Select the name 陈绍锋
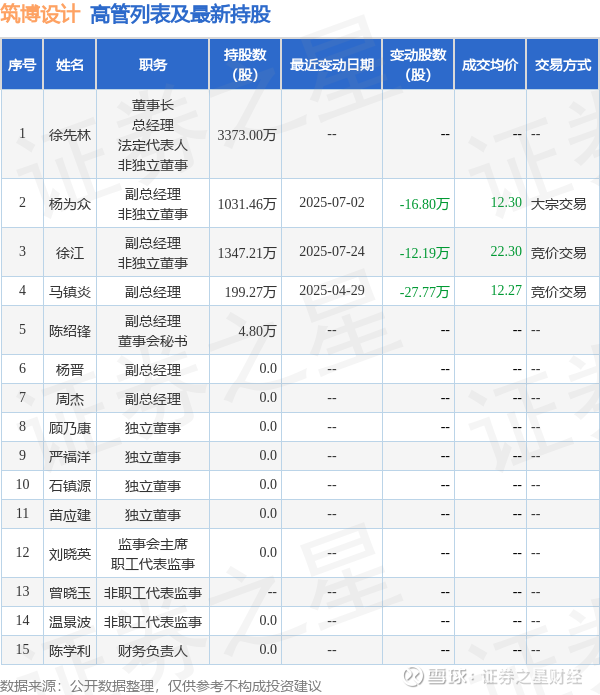The height and width of the screenshot is (695, 600). pyautogui.click(x=70, y=331)
